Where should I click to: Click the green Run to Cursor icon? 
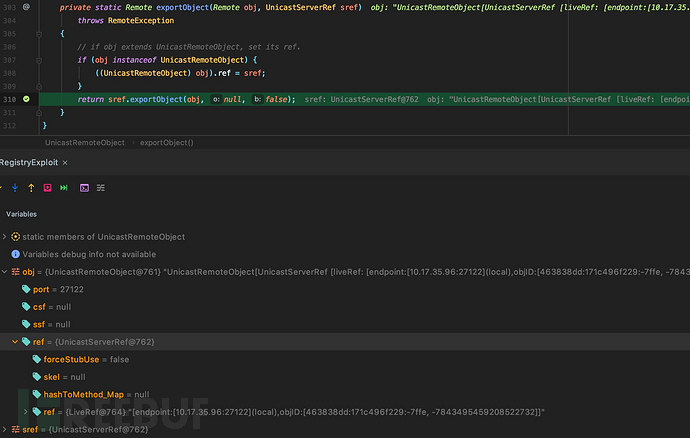pos(64,187)
